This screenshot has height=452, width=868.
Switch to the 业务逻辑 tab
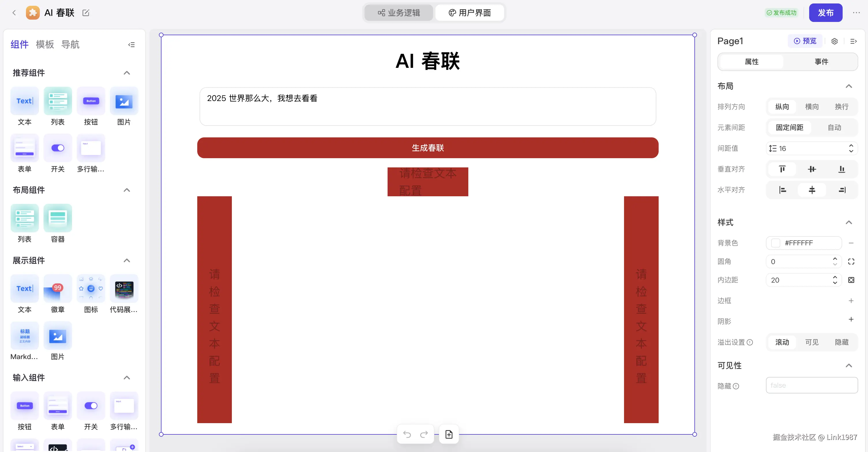[x=399, y=13]
